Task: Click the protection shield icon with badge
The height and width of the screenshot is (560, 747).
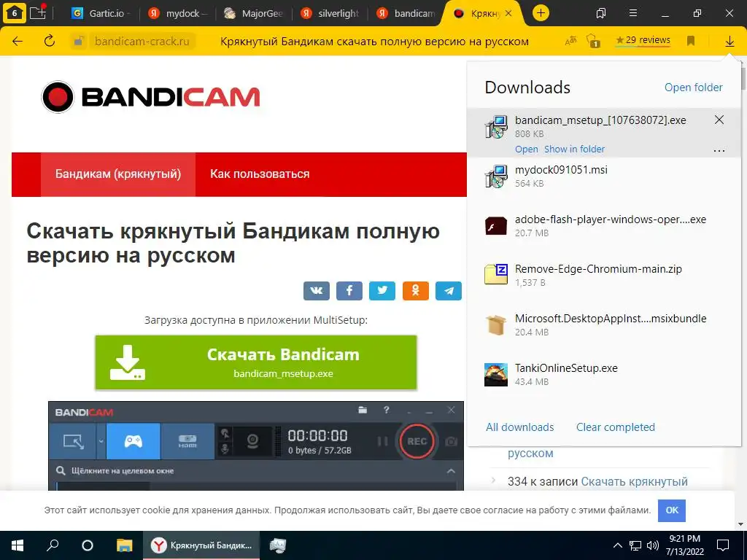Action: [593, 41]
